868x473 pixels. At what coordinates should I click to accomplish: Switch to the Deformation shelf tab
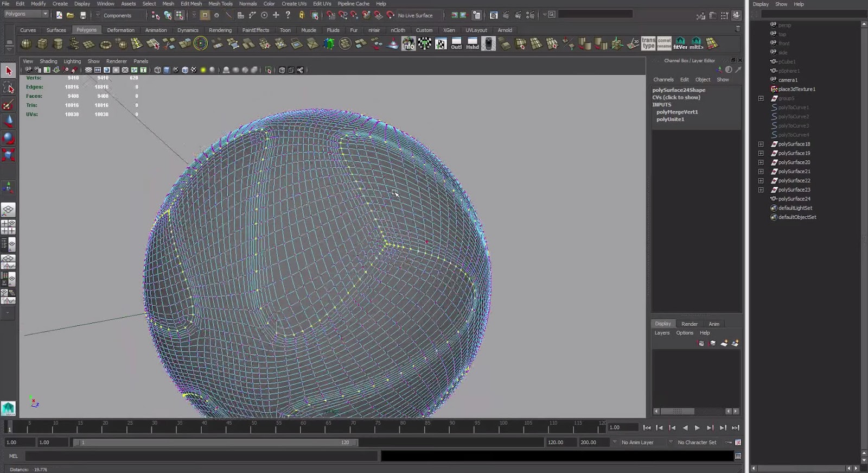(120, 30)
